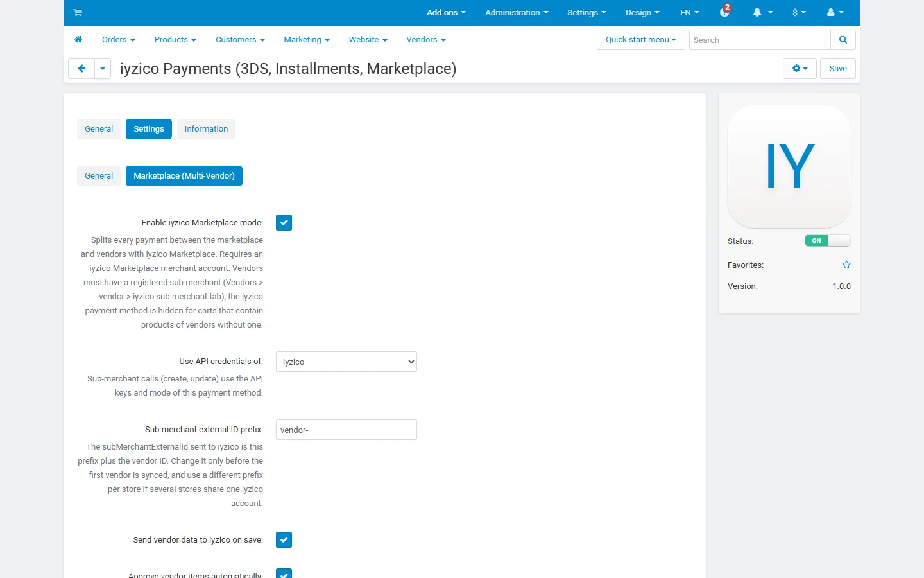The height and width of the screenshot is (578, 924).
Task: Expand the Design menu
Action: click(642, 13)
